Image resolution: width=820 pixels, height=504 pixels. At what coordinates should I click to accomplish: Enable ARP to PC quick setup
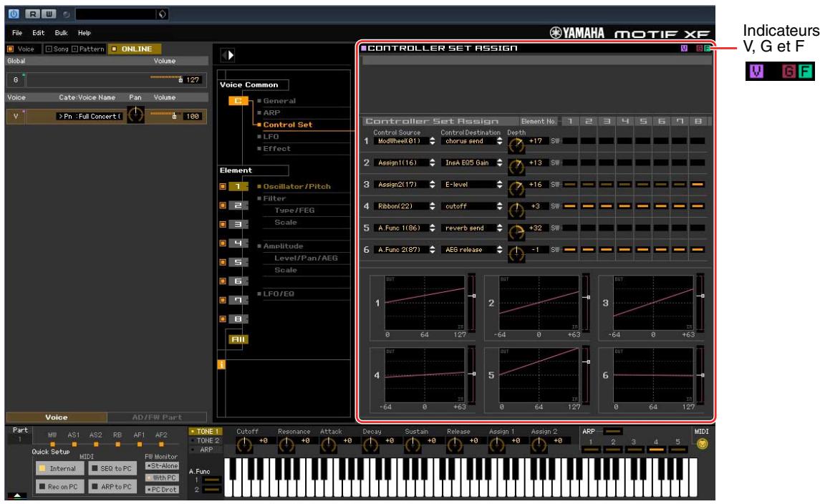point(112,487)
